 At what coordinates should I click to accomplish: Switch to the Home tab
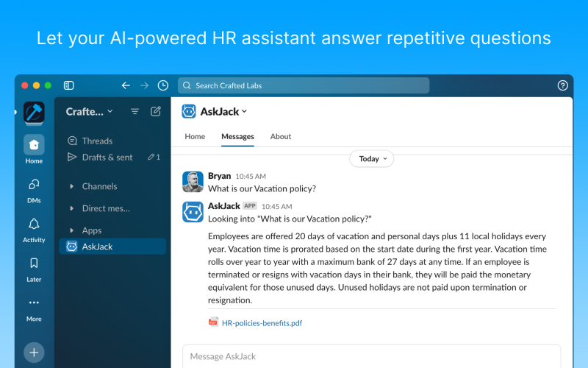[195, 137]
